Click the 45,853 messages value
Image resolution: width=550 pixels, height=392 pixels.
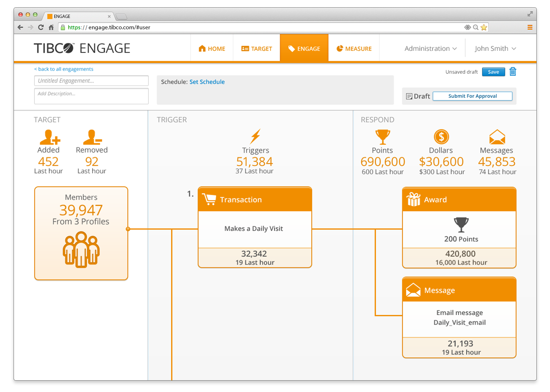click(497, 162)
